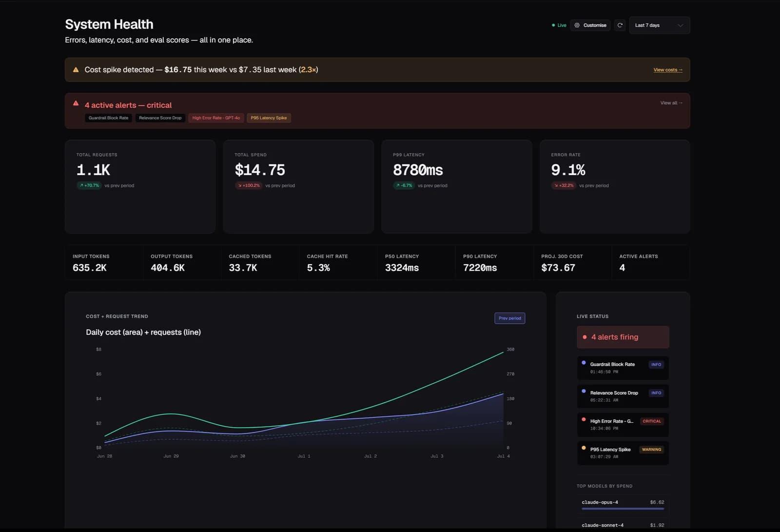Follow the View costs link
The width and height of the screenshot is (780, 532).
pyautogui.click(x=668, y=70)
